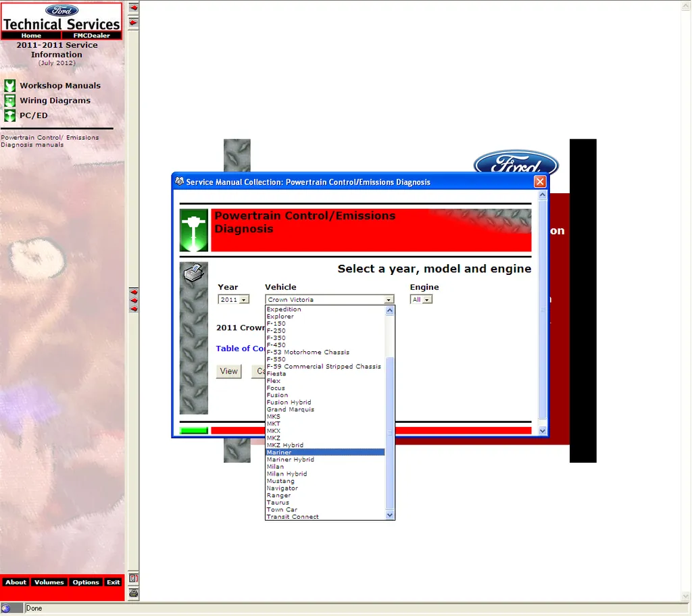This screenshot has width=692, height=616.
Task: Select MKZ Hybrid in the list
Action: 325,445
